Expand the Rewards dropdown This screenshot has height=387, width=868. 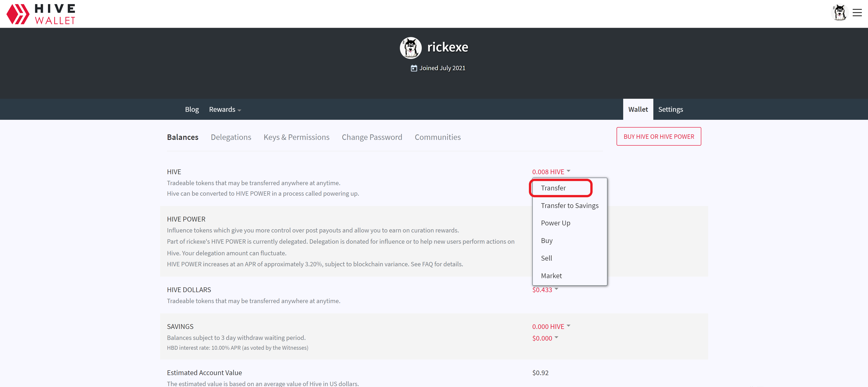pos(225,109)
